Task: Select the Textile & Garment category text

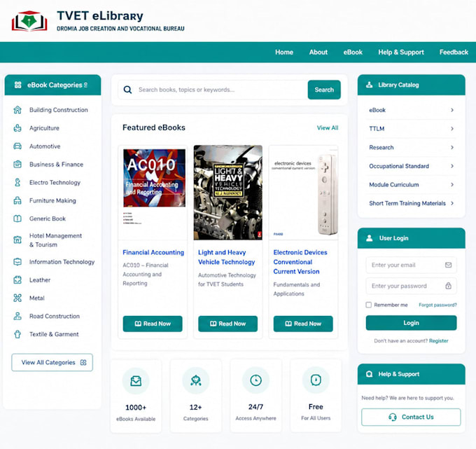Action: 54,334
